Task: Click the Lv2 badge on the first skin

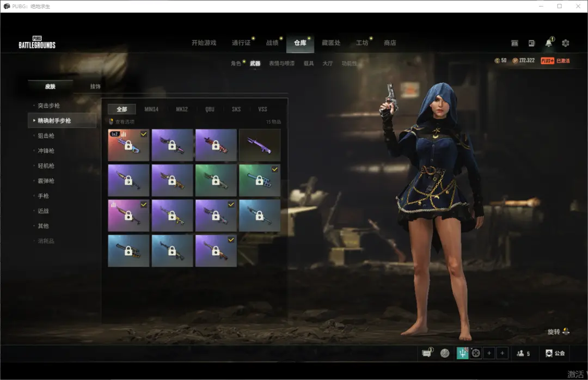Action: [x=115, y=134]
